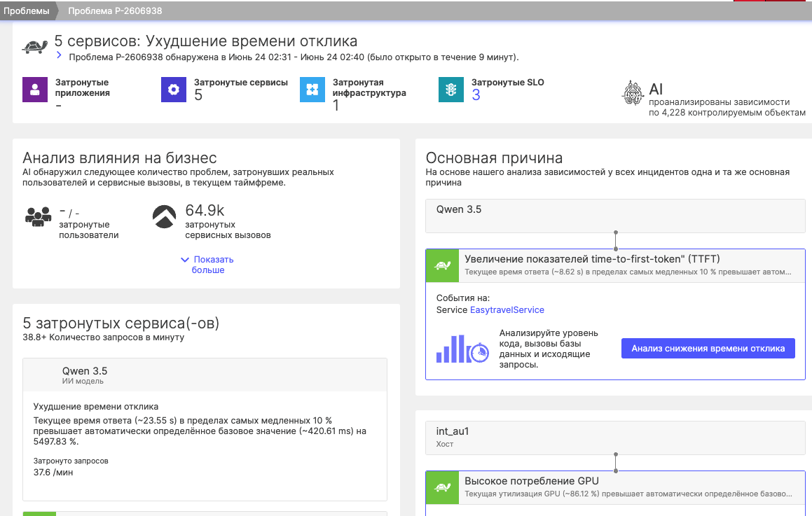
Task: Click the affected service calls icon
Action: click(x=164, y=217)
